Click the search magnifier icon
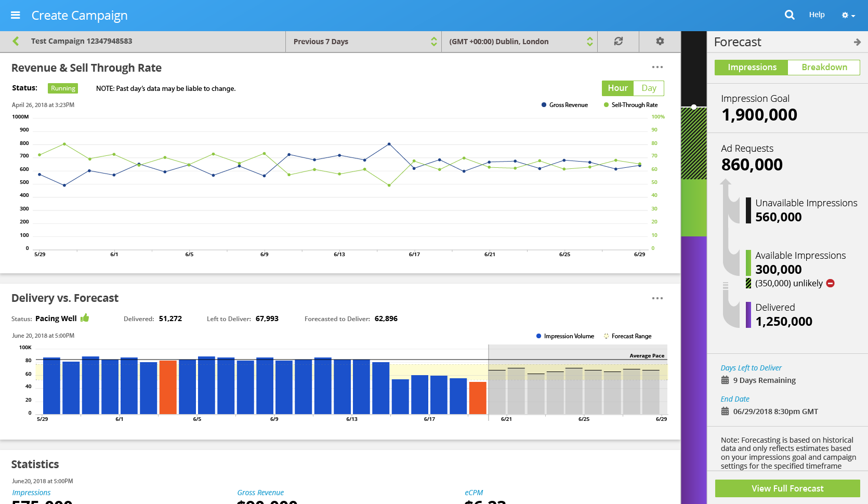 click(x=790, y=15)
